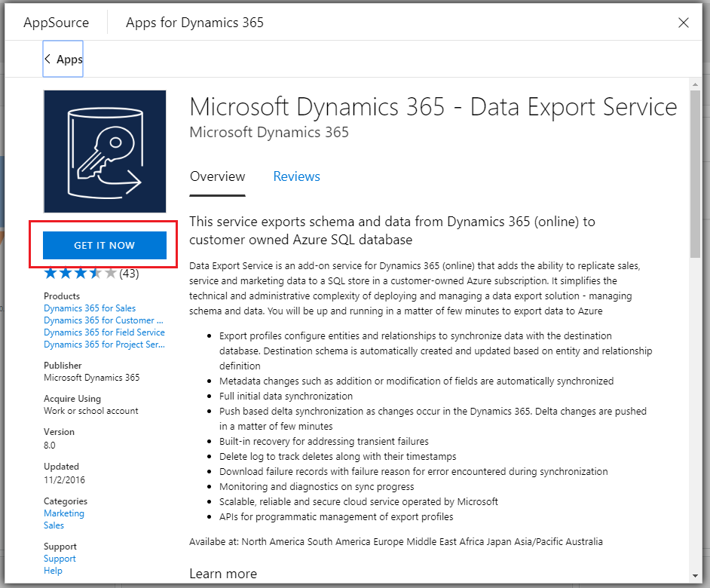The image size is (710, 588).
Task: Switch to the Reviews tab
Action: (296, 176)
